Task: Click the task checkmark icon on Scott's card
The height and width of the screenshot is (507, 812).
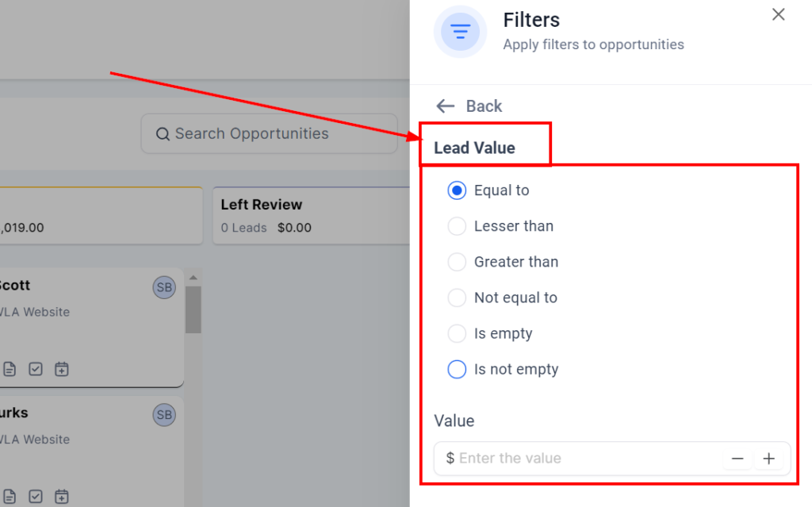Action: (36, 369)
